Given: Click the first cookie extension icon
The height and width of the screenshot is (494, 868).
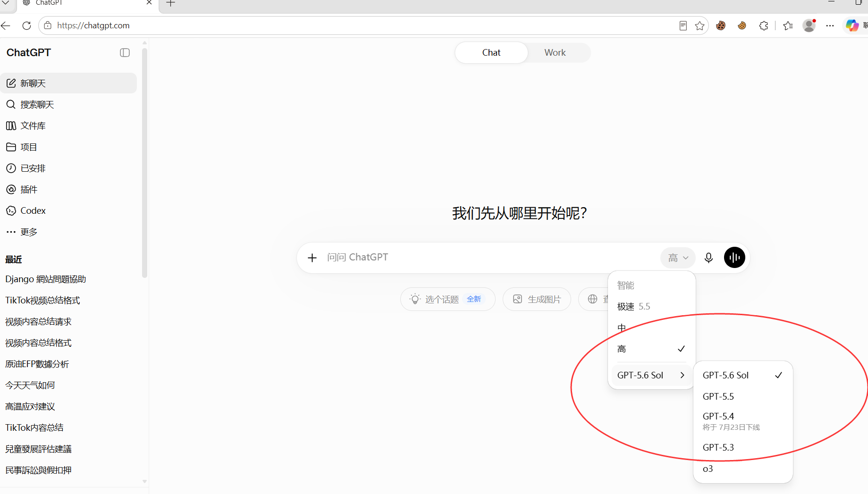Looking at the screenshot, I should 721,25.
